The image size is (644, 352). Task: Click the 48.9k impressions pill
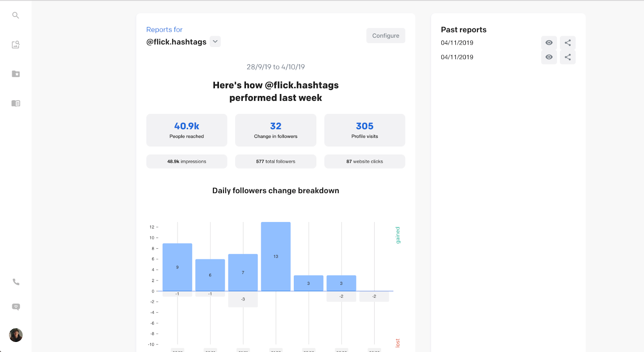[x=187, y=161]
